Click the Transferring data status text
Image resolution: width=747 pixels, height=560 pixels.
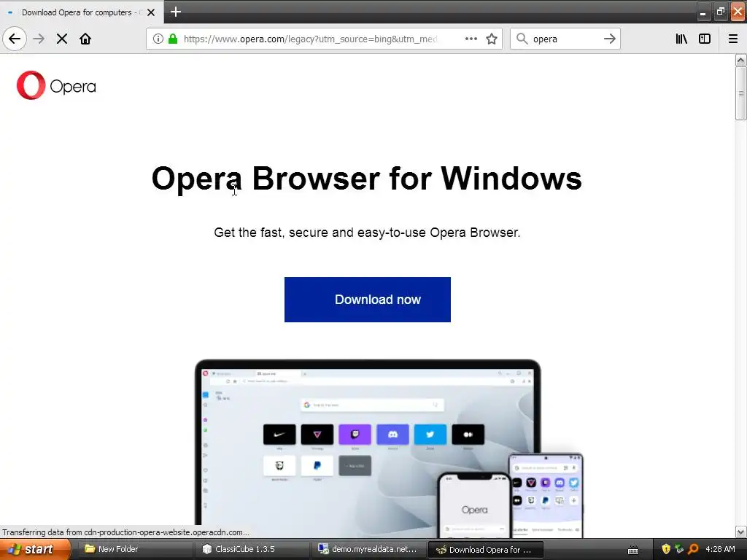125,532
